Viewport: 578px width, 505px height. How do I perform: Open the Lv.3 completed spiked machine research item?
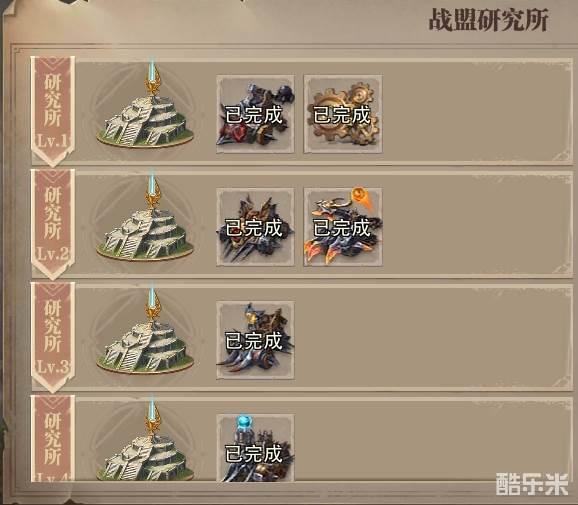pyautogui.click(x=255, y=340)
